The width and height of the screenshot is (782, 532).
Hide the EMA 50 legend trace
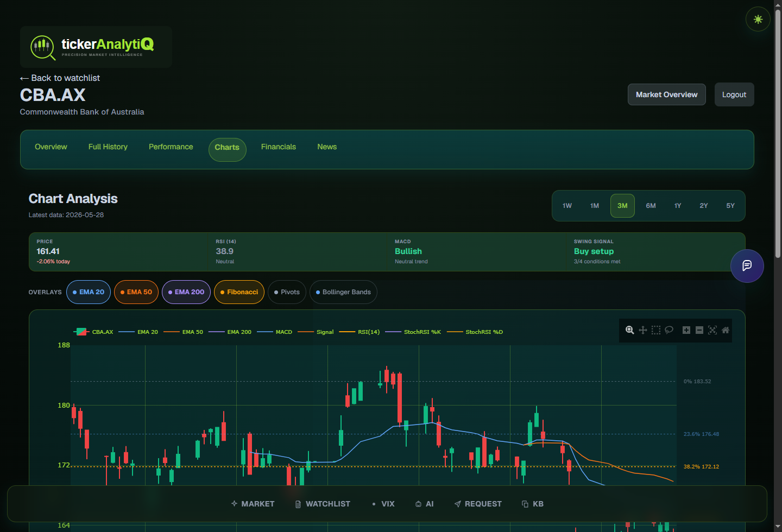click(184, 332)
